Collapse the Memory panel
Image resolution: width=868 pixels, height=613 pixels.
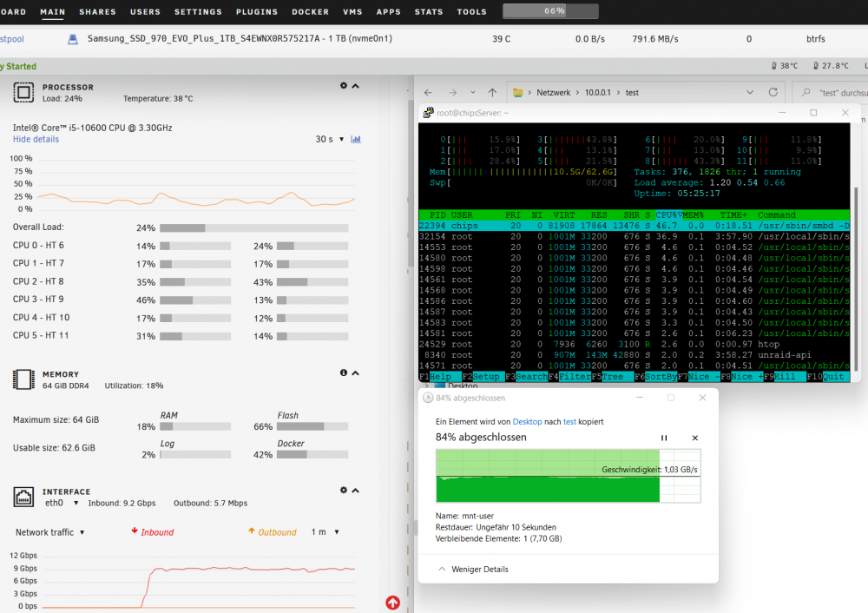tap(355, 373)
